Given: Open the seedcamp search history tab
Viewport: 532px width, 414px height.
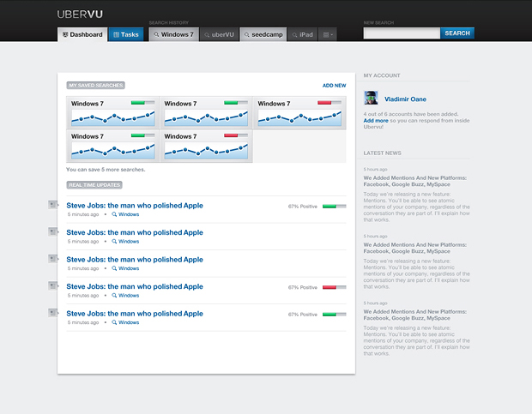Looking at the screenshot, I should 263,34.
